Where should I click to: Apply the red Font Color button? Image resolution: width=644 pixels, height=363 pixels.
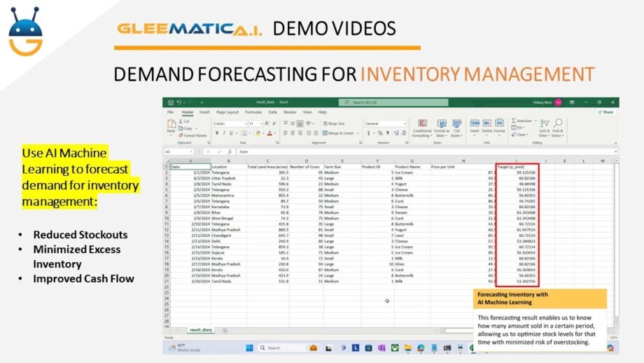269,133
